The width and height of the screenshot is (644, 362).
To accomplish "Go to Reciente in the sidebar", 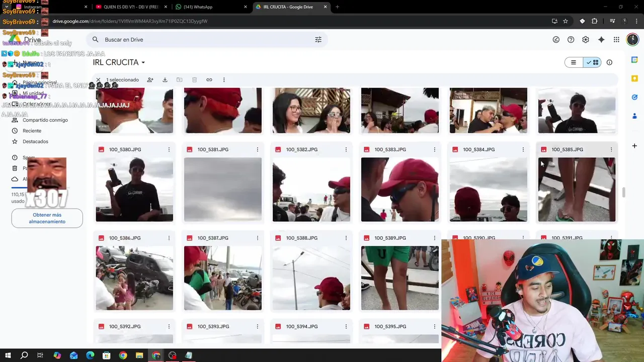I will pos(32,131).
